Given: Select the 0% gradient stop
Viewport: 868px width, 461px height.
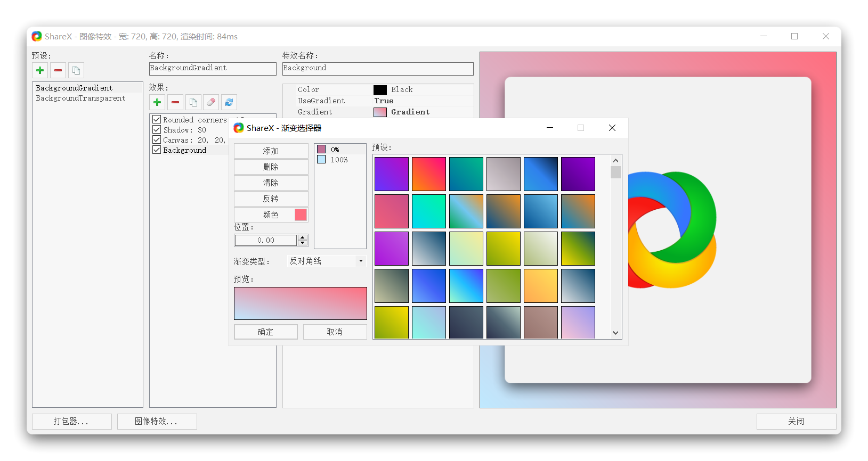Looking at the screenshot, I should pos(340,150).
